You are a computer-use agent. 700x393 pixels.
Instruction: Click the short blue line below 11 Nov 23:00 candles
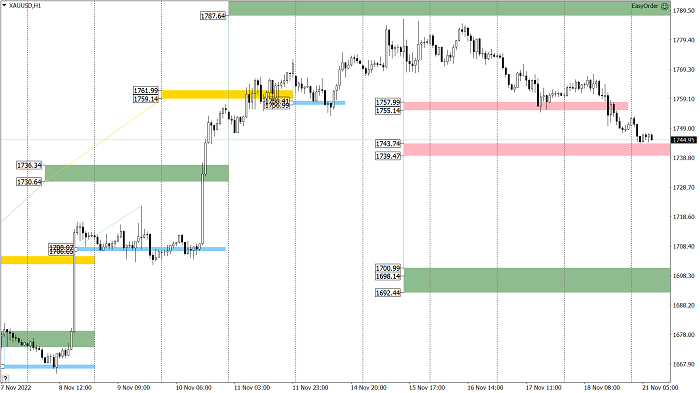tap(319, 103)
